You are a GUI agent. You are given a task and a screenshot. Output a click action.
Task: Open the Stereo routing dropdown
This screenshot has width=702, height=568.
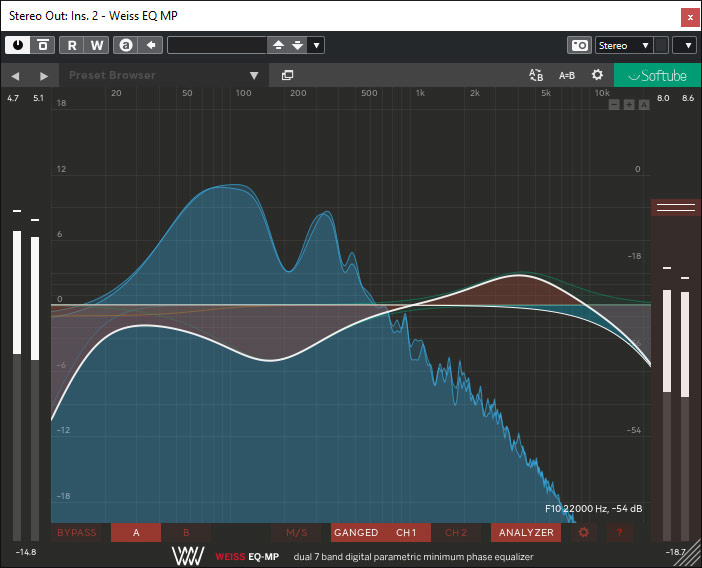(623, 45)
